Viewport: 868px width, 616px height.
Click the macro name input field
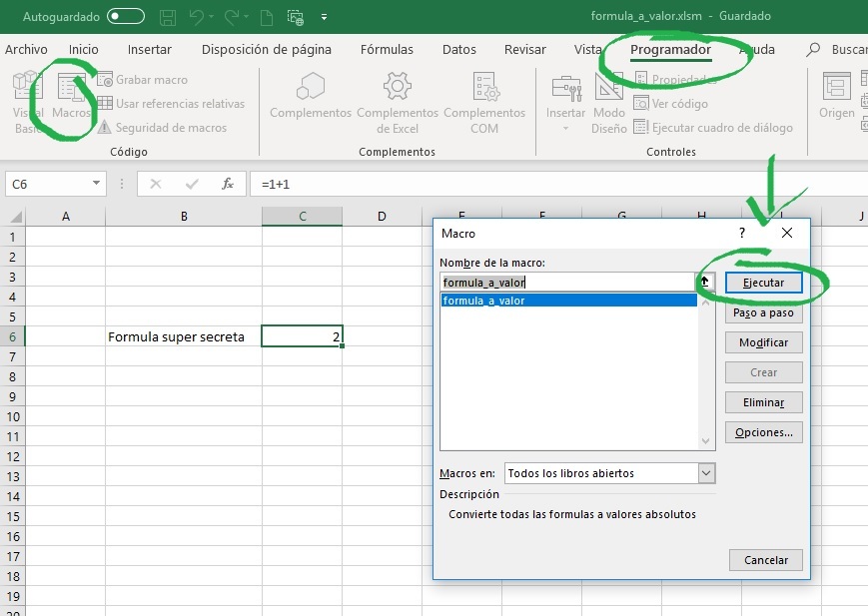[564, 283]
